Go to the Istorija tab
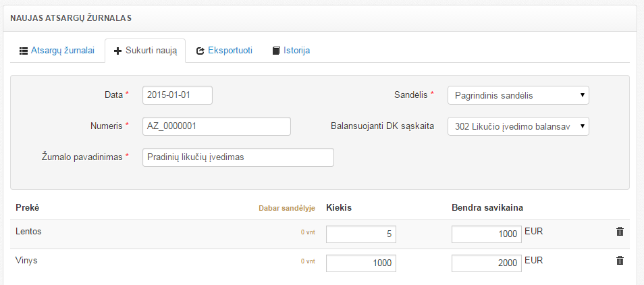The height and width of the screenshot is (285, 644). 296,51
